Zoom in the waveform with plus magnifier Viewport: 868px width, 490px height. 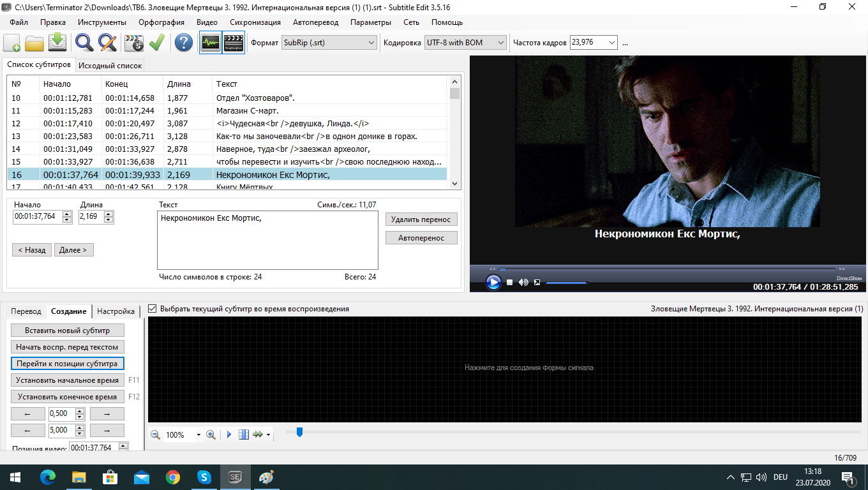211,434
